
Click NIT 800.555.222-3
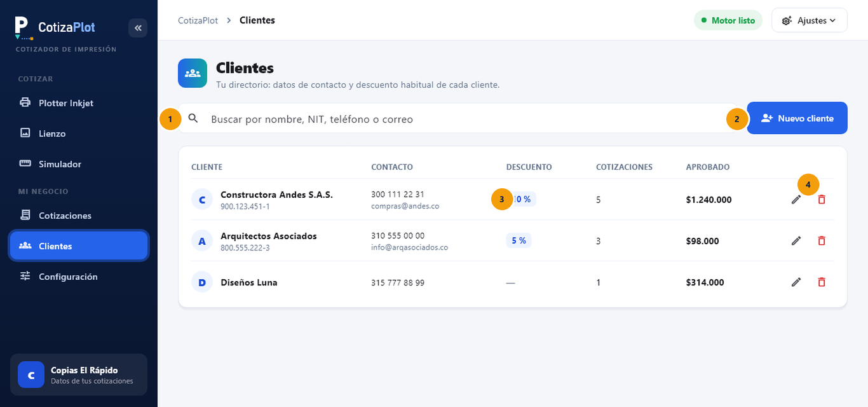[x=245, y=248]
